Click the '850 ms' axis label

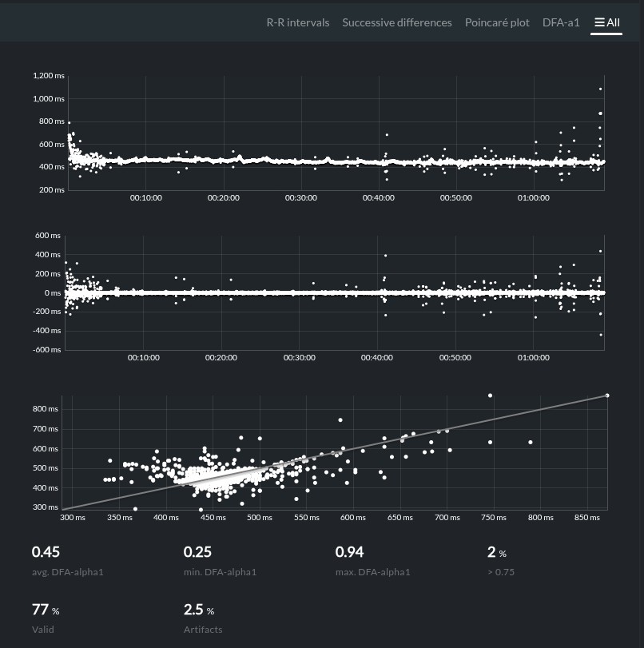587,518
